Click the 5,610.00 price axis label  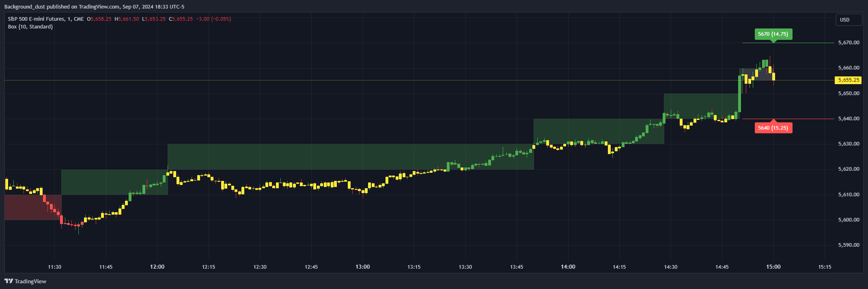tap(849, 195)
